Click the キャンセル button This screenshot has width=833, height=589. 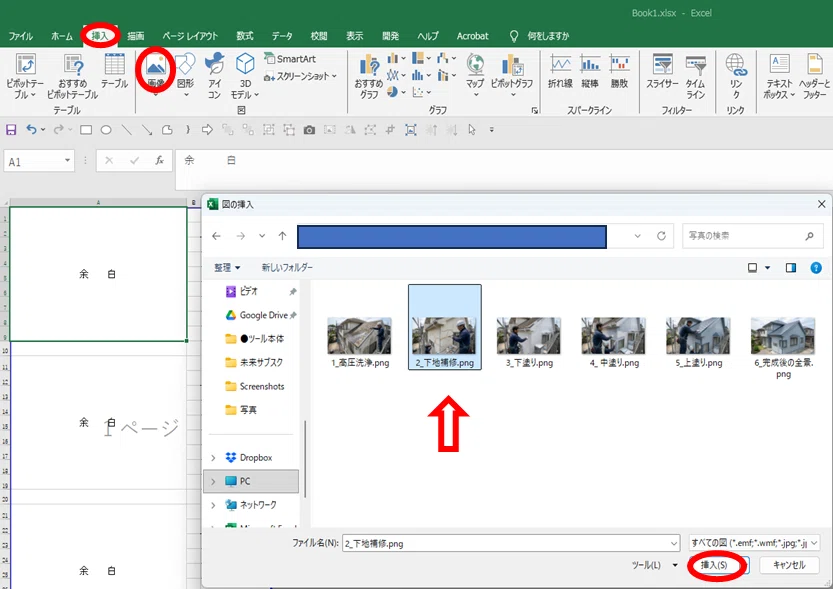789,565
